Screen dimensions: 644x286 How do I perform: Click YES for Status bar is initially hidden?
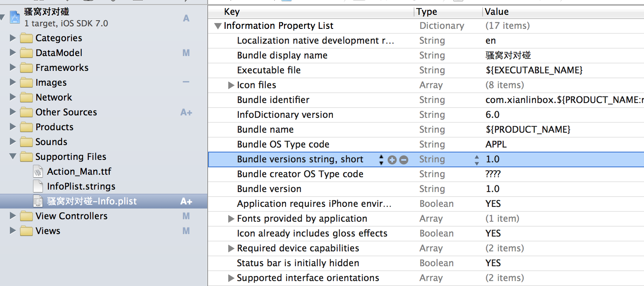493,263
